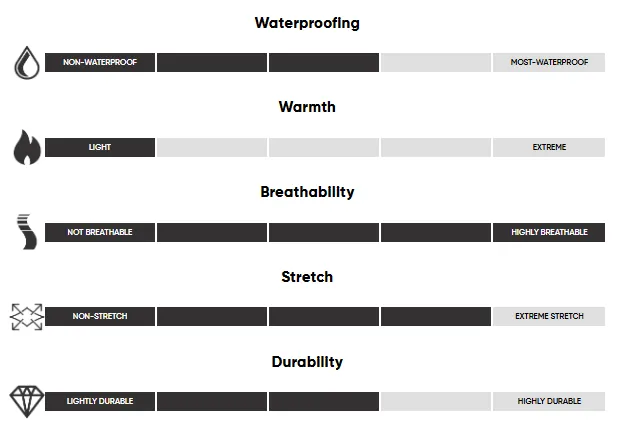633x441 pixels.
Task: Click the wavy breathability icon
Action: (27, 232)
